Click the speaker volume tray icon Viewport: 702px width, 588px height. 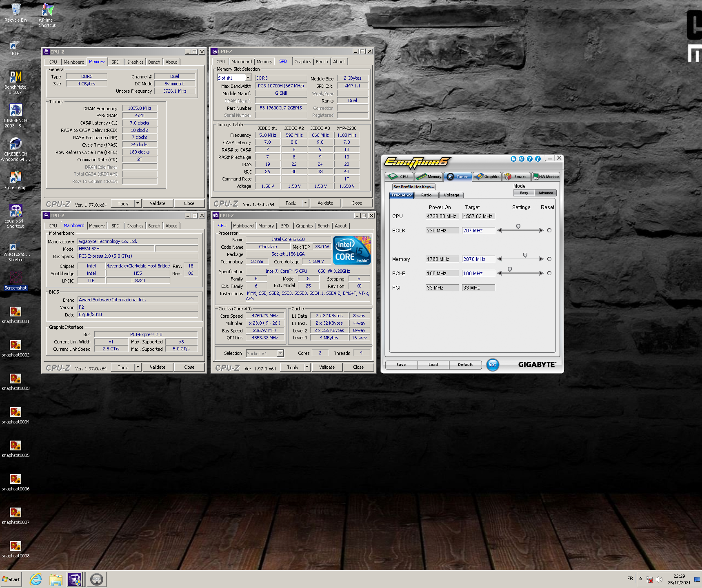click(659, 579)
